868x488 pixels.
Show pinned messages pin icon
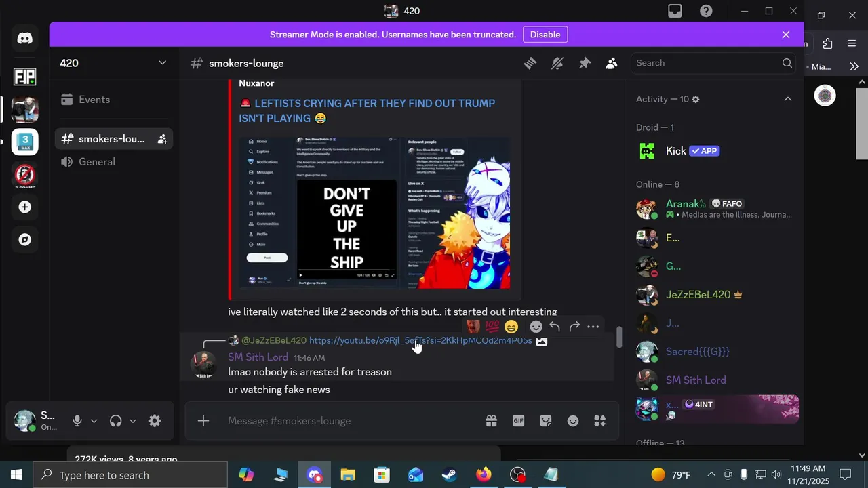pos(585,63)
